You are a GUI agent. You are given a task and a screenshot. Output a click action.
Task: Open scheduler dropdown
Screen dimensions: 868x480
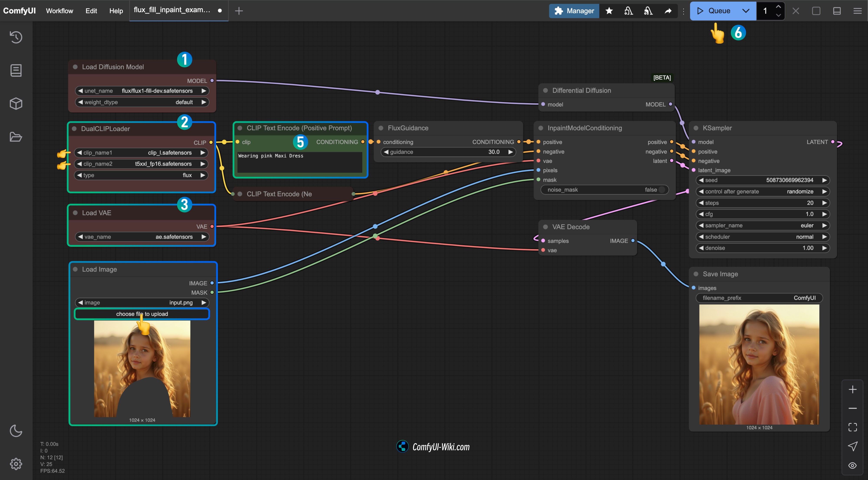point(763,237)
